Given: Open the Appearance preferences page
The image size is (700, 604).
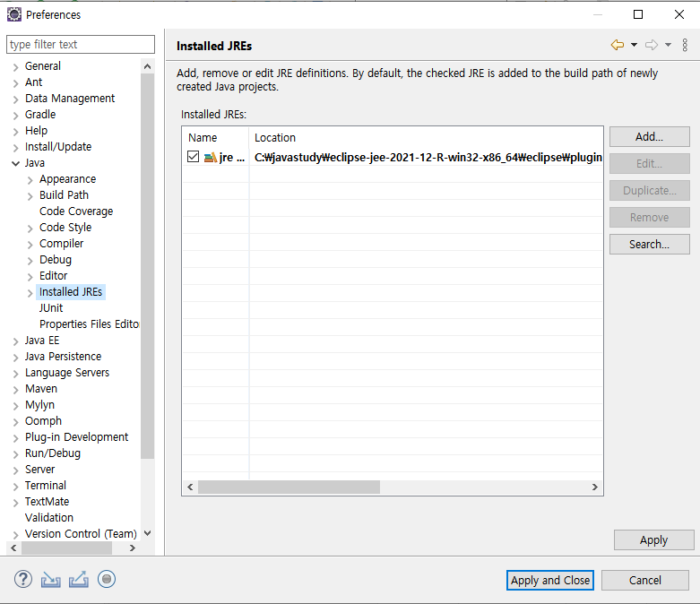Looking at the screenshot, I should pyautogui.click(x=67, y=179).
